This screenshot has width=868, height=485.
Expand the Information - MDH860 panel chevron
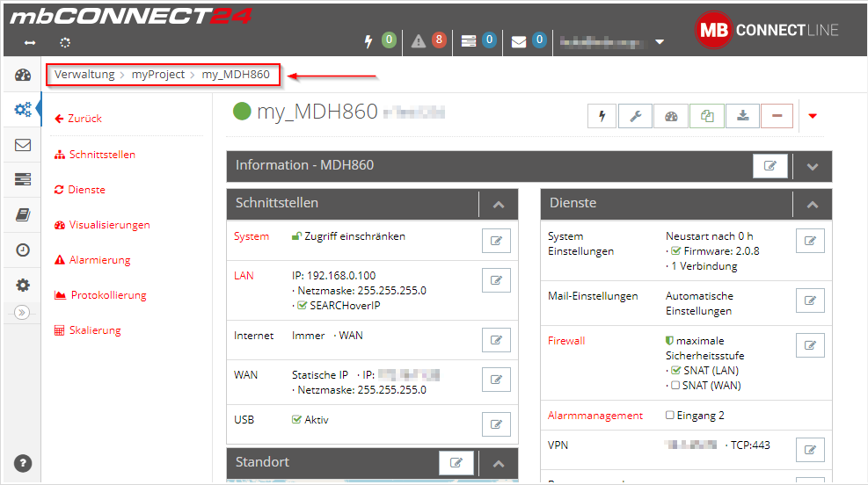tap(812, 166)
